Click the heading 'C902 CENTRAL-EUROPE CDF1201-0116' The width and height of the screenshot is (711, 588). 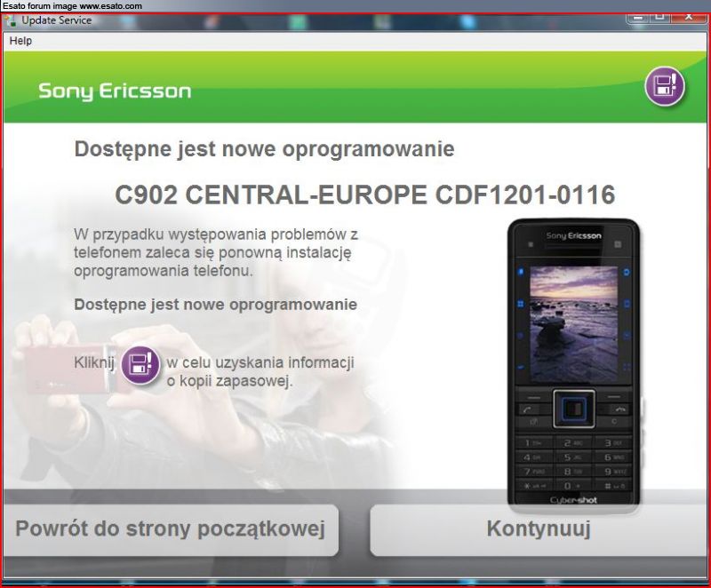(x=365, y=195)
